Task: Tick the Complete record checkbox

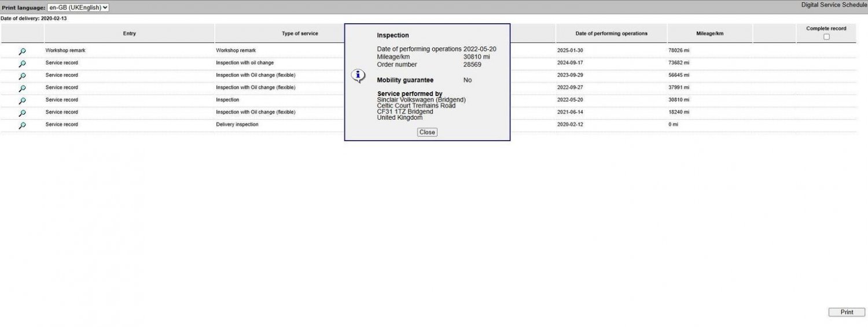Action: [x=826, y=36]
